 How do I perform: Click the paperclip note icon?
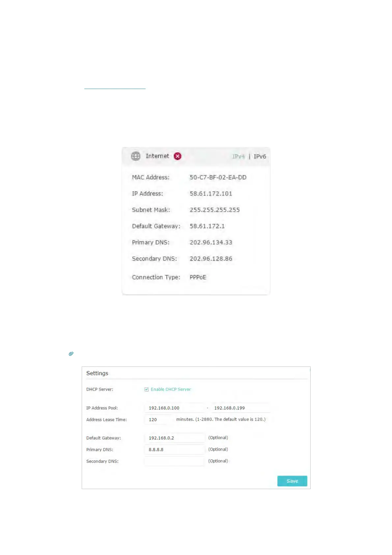71,354
